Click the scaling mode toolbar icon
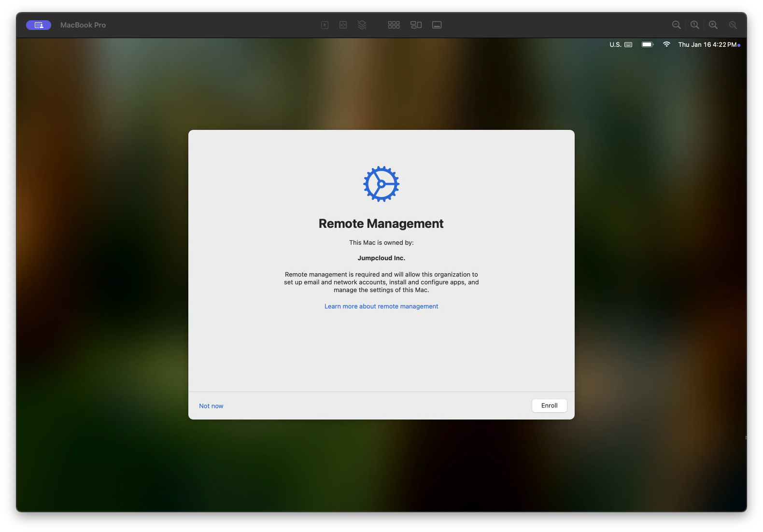This screenshot has height=532, width=763. 343,25
